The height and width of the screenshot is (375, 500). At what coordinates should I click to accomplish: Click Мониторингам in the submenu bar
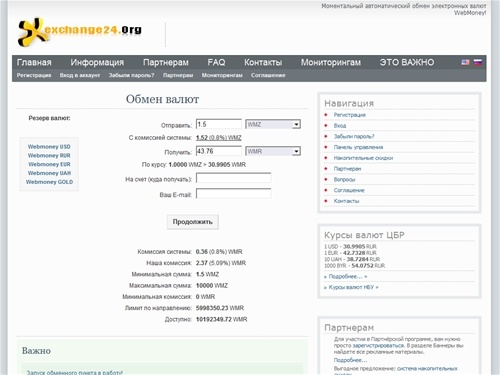click(x=222, y=75)
